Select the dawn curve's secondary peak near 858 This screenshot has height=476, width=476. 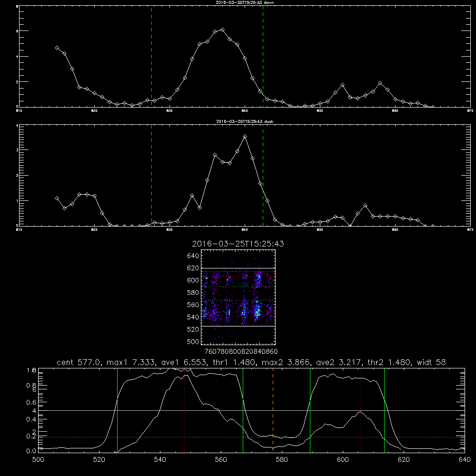[380, 83]
